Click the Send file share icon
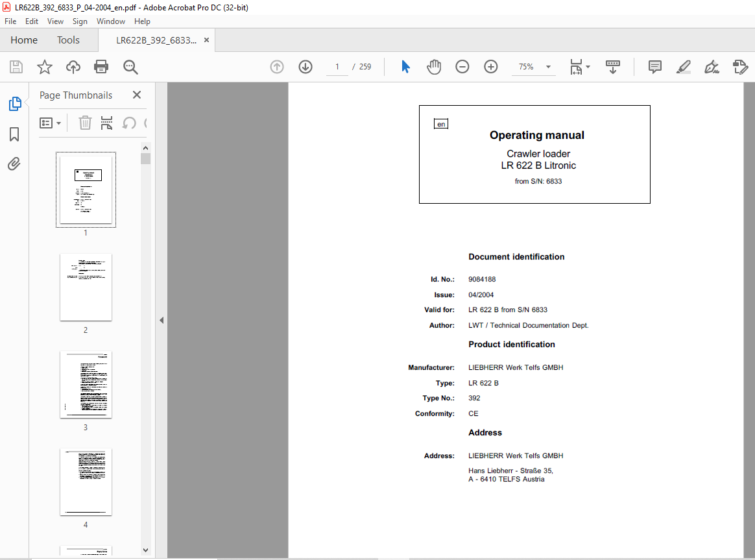755x560 pixels. 740,67
